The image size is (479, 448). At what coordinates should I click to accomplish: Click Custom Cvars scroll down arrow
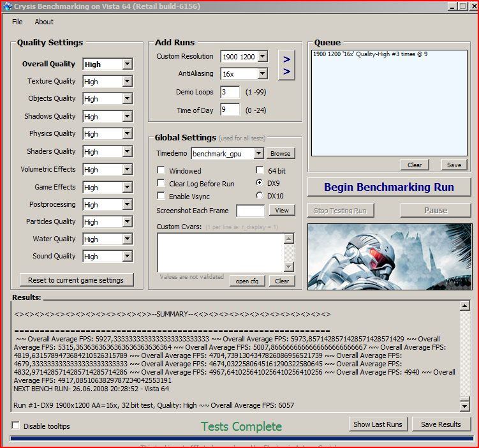pyautogui.click(x=289, y=267)
